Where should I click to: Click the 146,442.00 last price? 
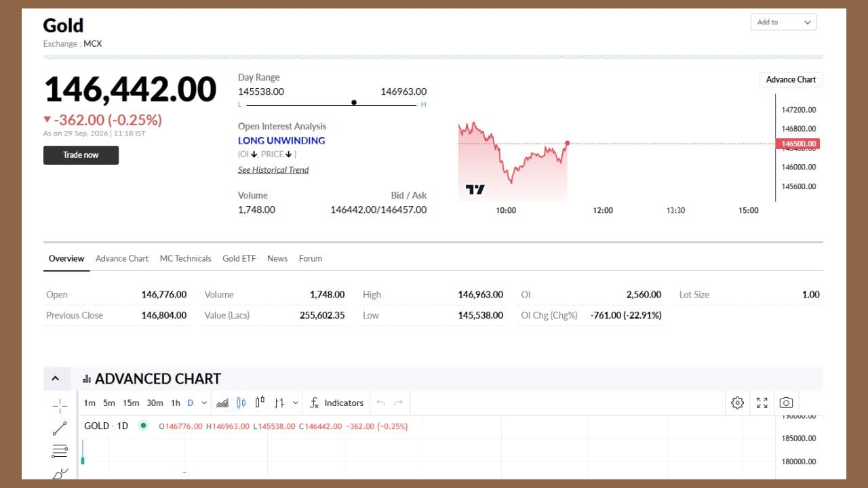click(130, 89)
